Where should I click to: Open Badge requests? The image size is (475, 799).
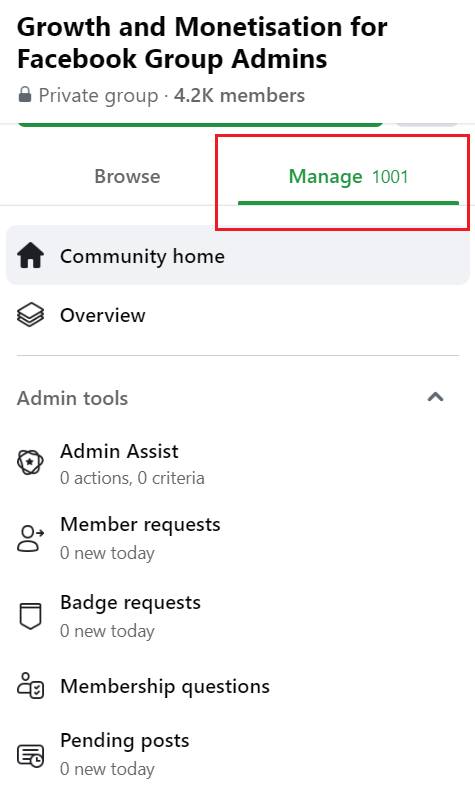pos(238,616)
